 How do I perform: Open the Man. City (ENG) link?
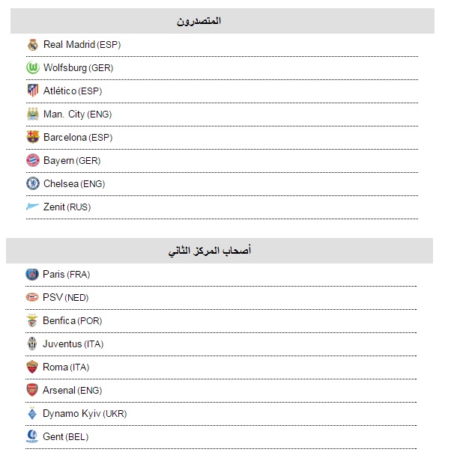(x=78, y=115)
